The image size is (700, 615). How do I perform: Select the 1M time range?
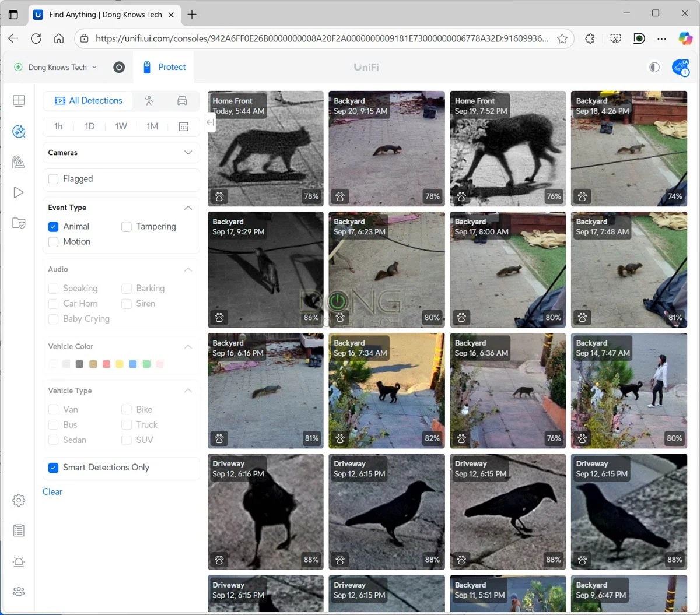click(152, 126)
